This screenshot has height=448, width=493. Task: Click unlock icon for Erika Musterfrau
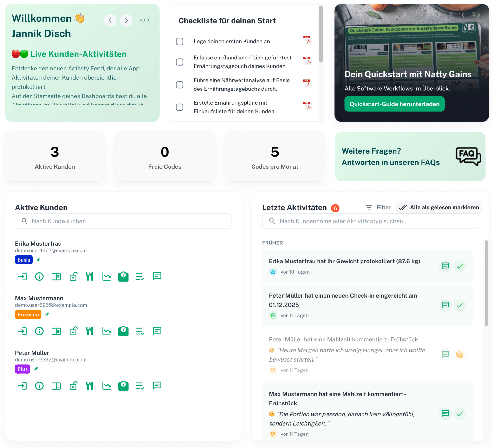point(73,277)
